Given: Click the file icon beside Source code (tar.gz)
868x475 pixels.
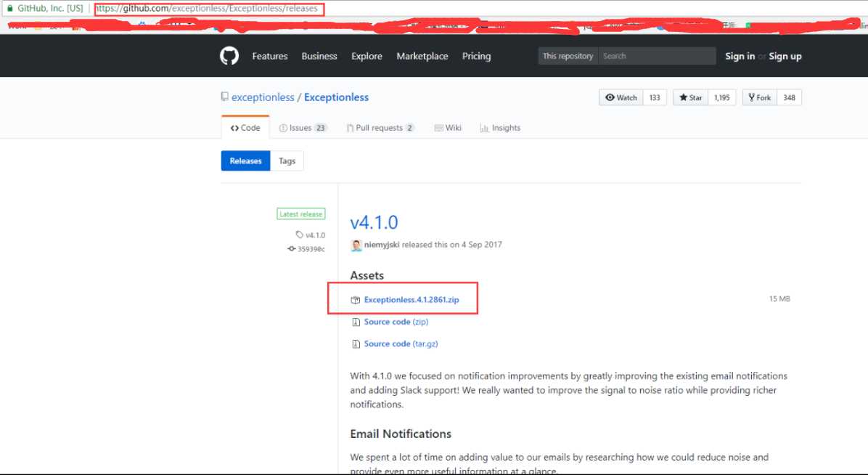Looking at the screenshot, I should 356,344.
